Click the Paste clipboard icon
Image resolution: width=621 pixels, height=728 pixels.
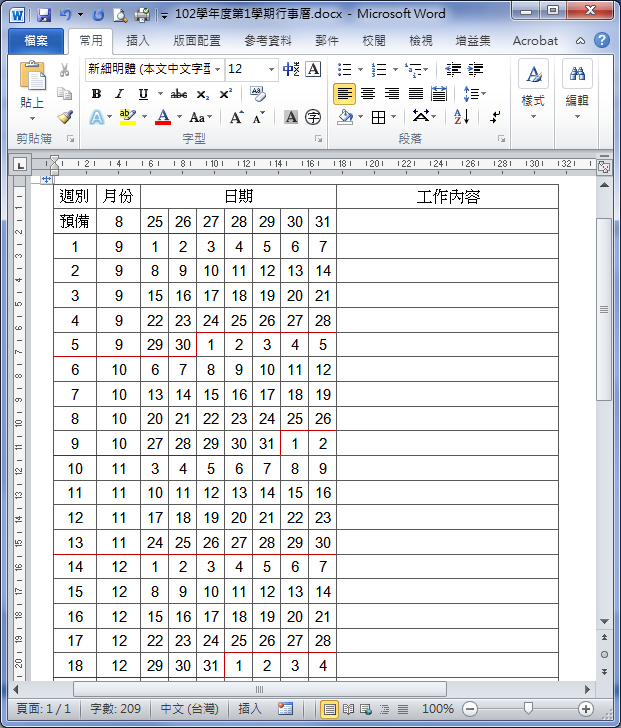[x=32, y=75]
